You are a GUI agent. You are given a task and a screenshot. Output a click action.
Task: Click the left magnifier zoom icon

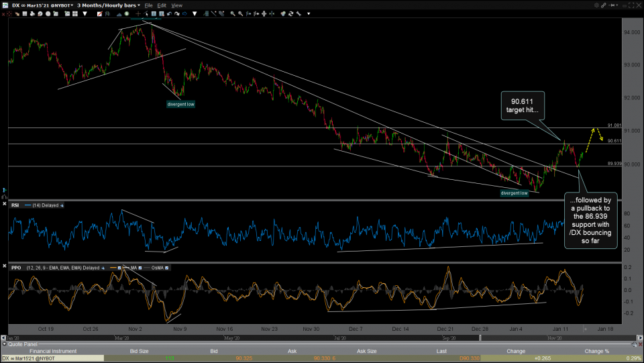(231, 13)
